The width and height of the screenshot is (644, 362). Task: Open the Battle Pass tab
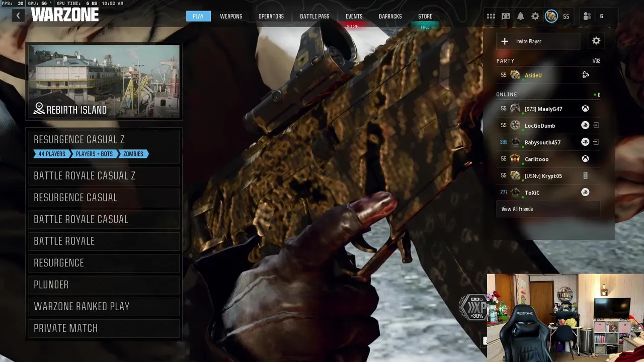tap(314, 16)
